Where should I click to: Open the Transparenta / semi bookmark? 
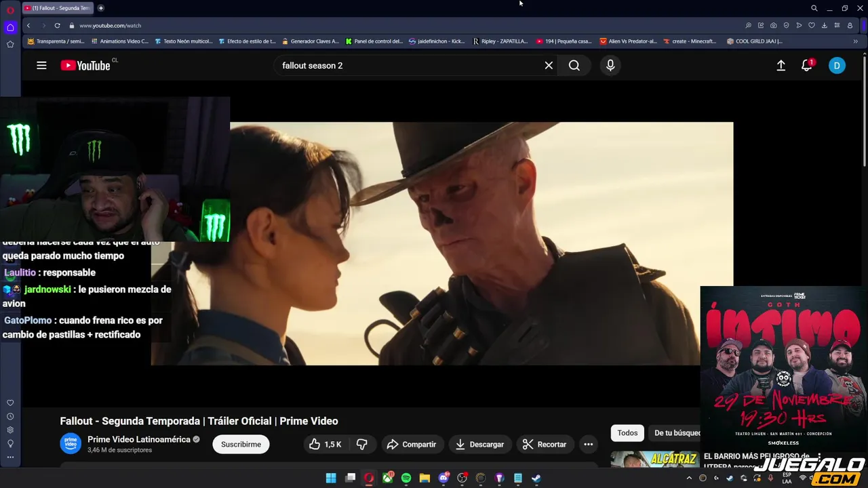[x=55, y=41]
